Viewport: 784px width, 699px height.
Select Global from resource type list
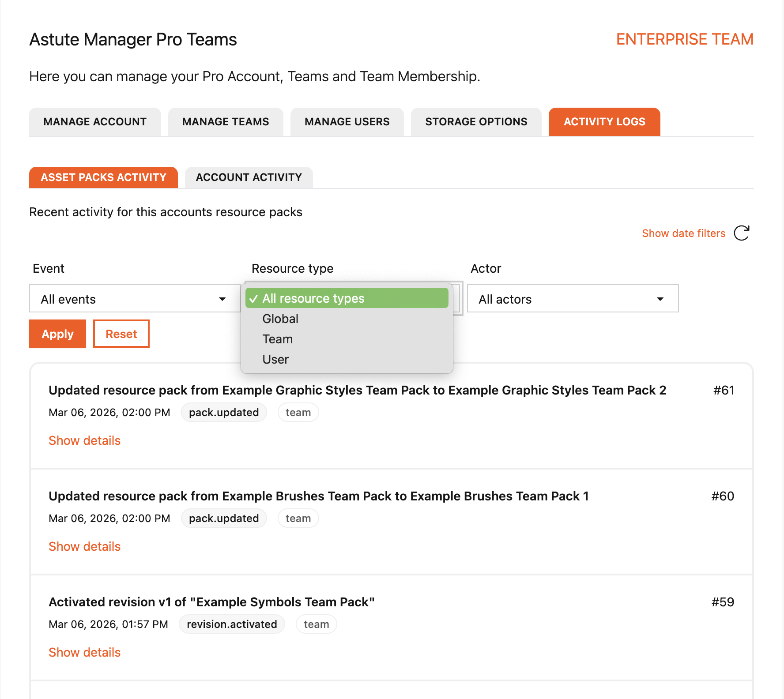click(x=280, y=319)
